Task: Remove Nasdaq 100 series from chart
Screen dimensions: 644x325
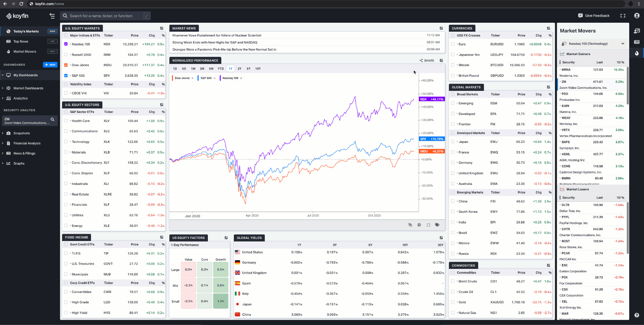Action: [x=241, y=78]
